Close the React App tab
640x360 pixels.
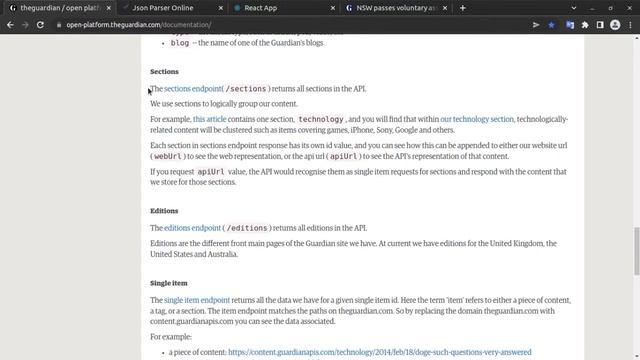[333, 8]
